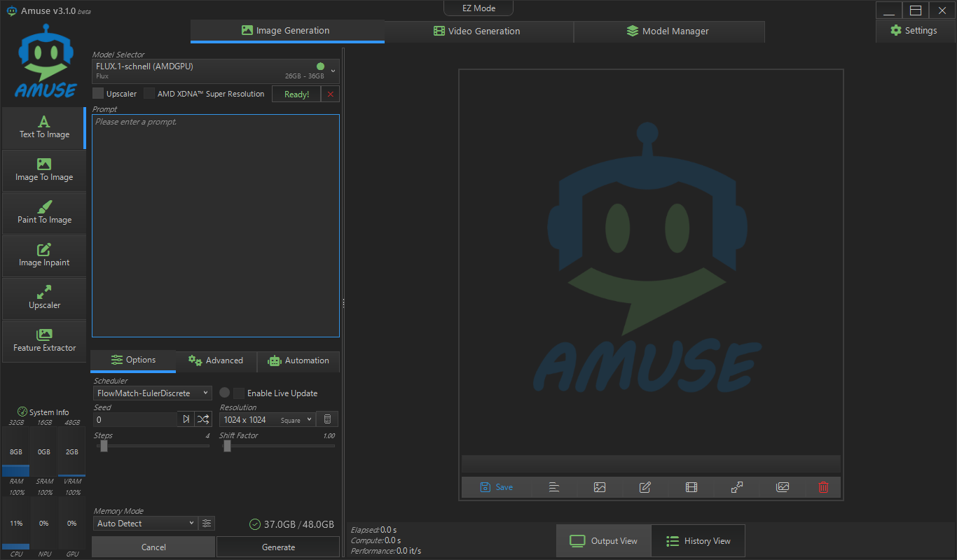
Task: Open the Scheduler dropdown
Action: tap(153, 393)
